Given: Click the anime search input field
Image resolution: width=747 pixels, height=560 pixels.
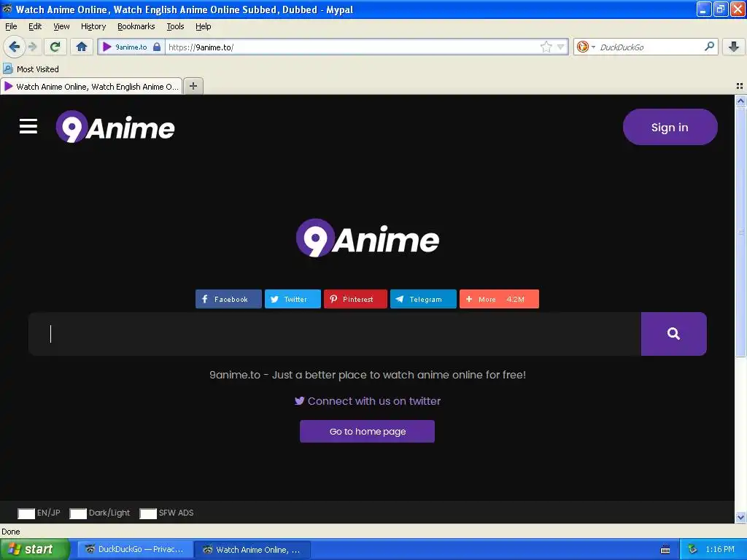Looking at the screenshot, I should click(x=335, y=334).
